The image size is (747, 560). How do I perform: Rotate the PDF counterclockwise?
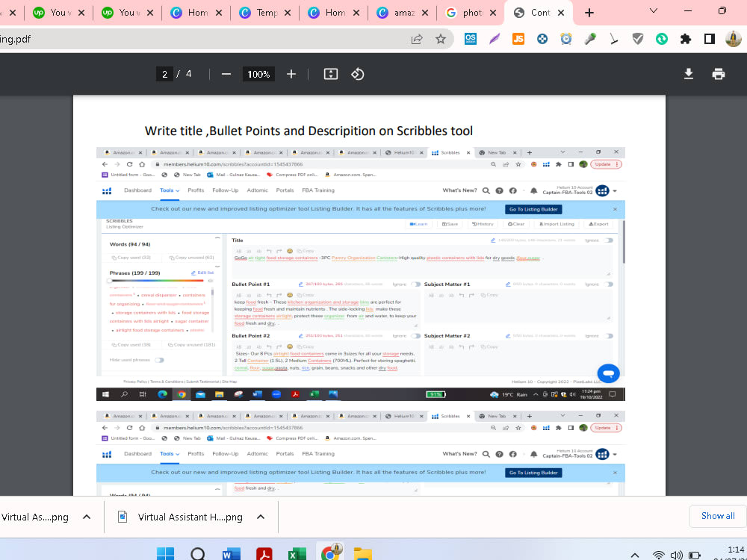pos(357,74)
